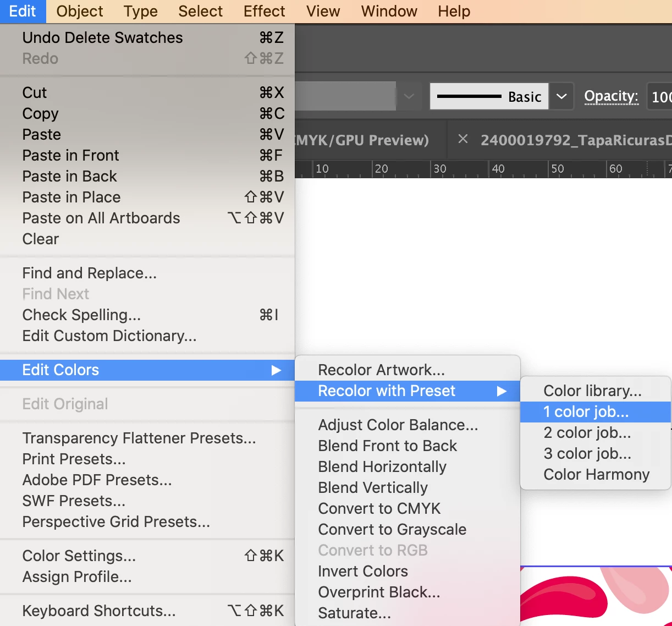Open Print Presets
This screenshot has width=672, height=626.
click(x=147, y=459)
